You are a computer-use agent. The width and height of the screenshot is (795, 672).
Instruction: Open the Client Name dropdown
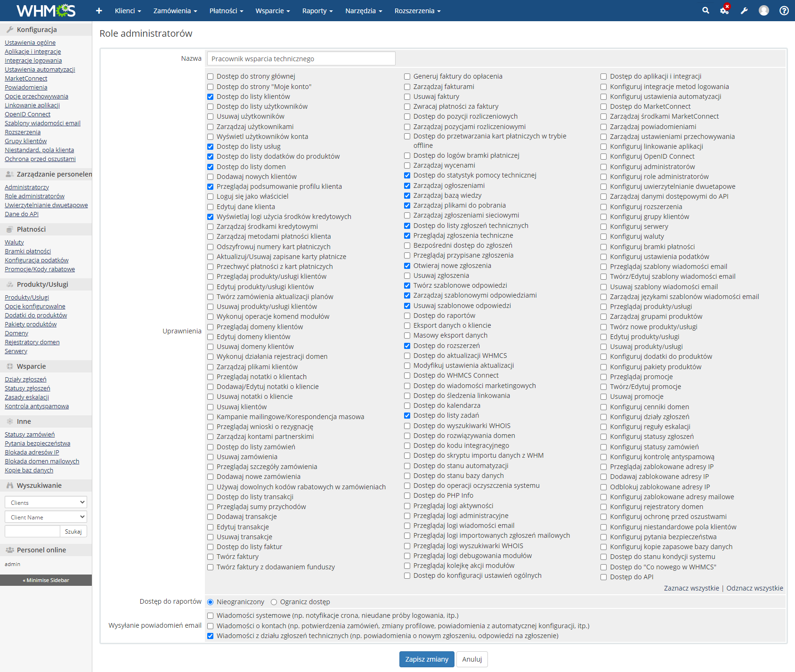[x=45, y=517]
